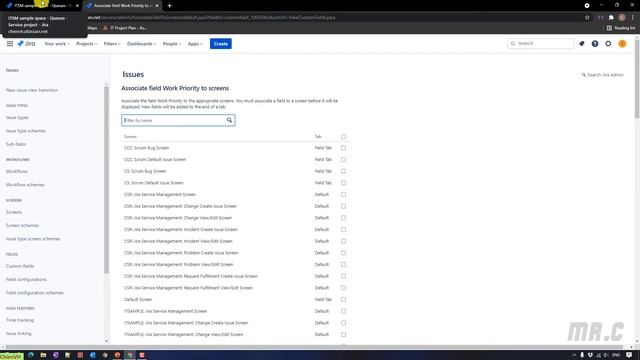Open Custom fields in the sidebar
640x360 pixels.
click(x=20, y=266)
